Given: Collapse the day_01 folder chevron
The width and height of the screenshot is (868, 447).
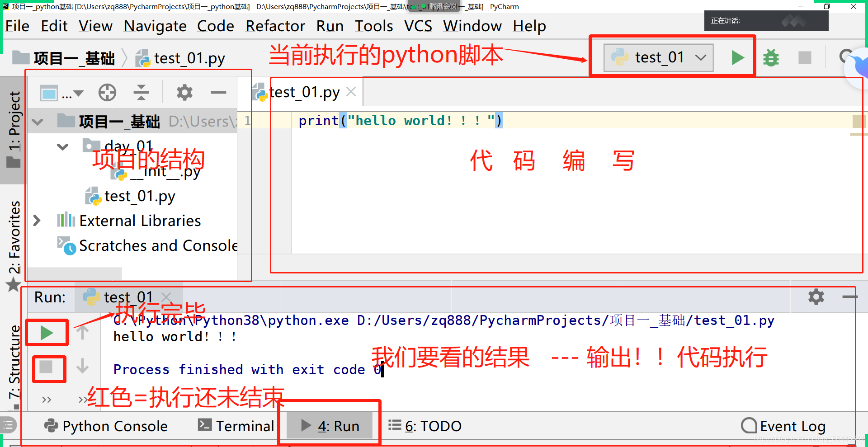Looking at the screenshot, I should pyautogui.click(x=63, y=146).
